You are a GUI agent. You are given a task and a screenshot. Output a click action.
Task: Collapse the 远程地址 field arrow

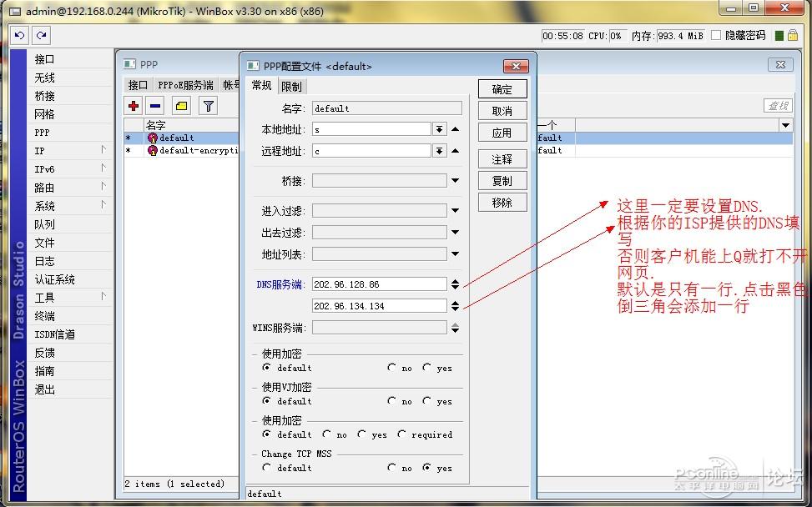[x=455, y=151]
